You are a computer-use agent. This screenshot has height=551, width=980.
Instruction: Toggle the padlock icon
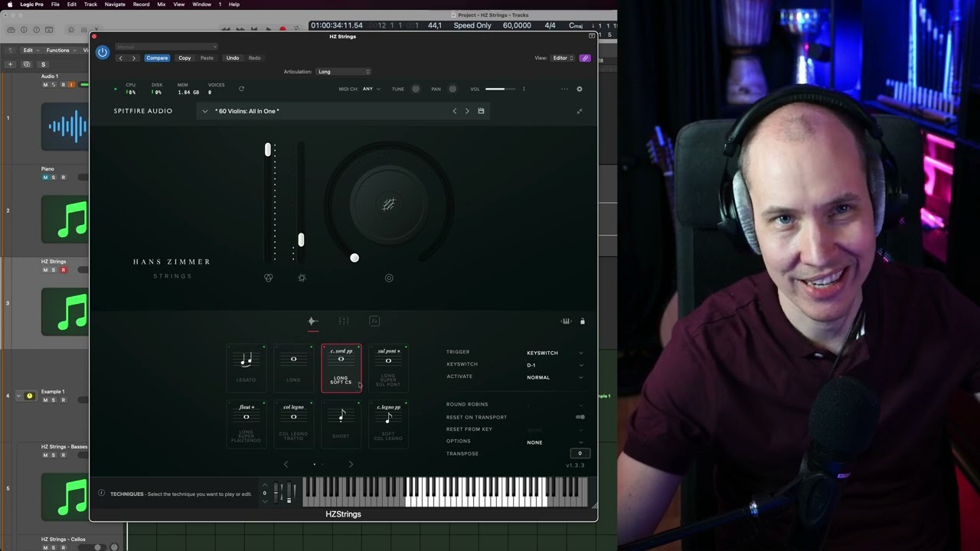coord(582,321)
